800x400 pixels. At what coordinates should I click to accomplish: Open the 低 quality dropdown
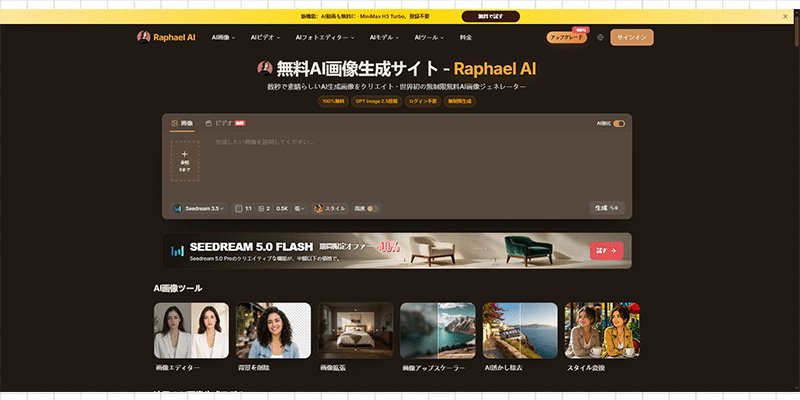coord(299,208)
